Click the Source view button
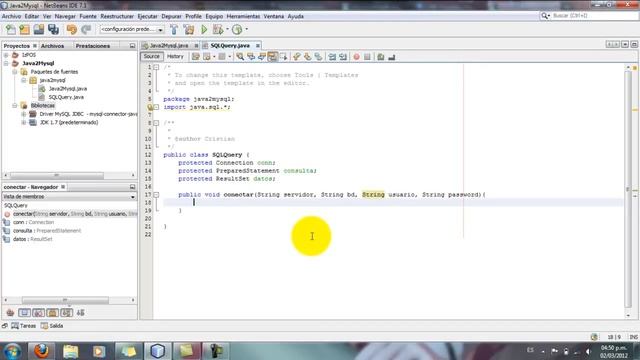640x360 pixels. (151, 57)
